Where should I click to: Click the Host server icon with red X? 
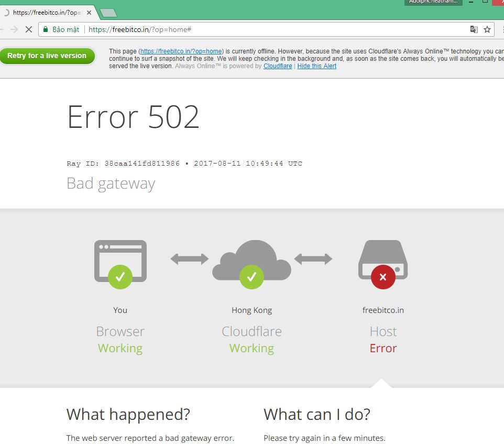pyautogui.click(x=383, y=264)
